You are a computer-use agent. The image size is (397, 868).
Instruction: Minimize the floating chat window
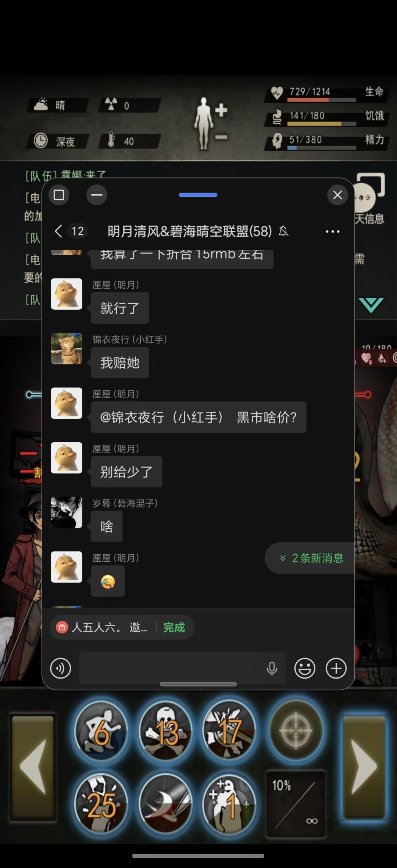coord(97,195)
